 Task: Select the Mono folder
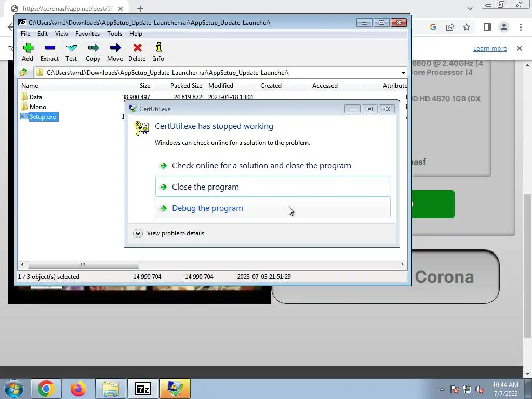(37, 107)
